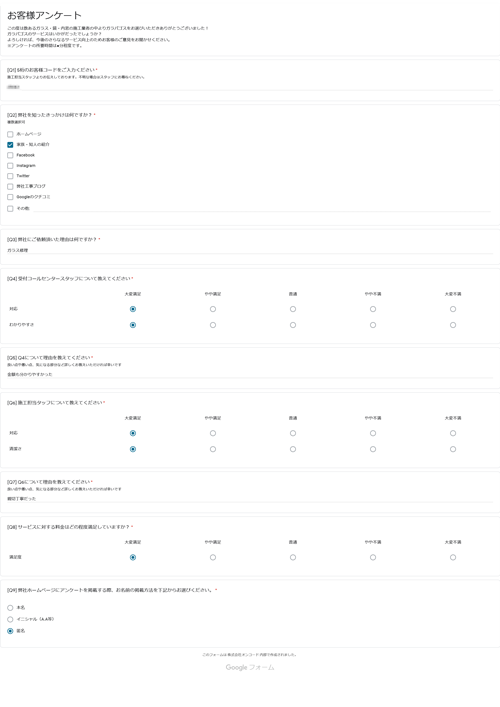Select 普通 for 満足度 row in Q8
This screenshot has height=707, width=500.
tap(293, 558)
